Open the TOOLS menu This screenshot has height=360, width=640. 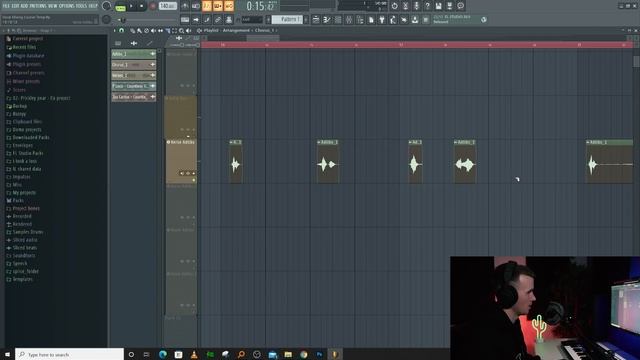[81, 6]
